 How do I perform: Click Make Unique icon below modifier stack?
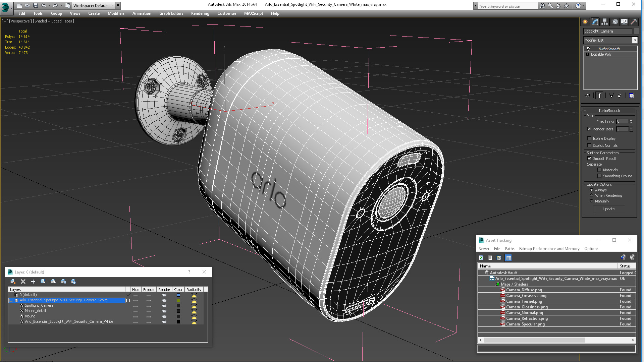click(611, 96)
